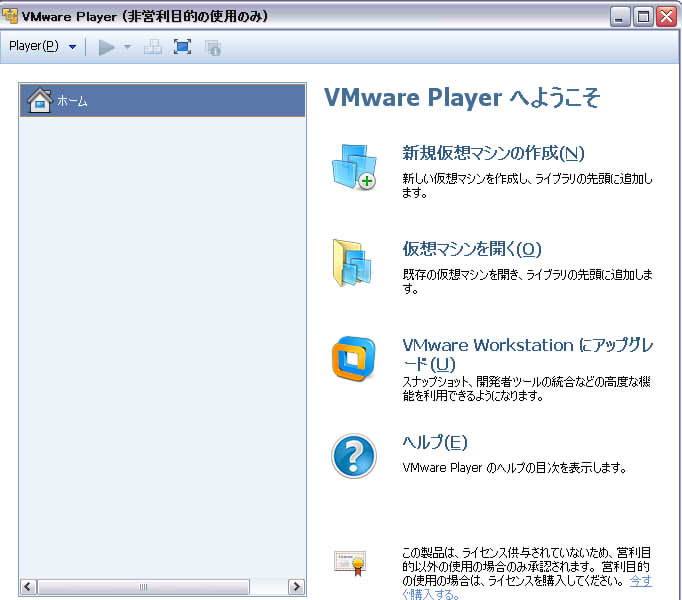Screen dimensions: 682x600
Task: Click text VMware Player のヘルプの目次を表示します
Action: [x=515, y=468]
